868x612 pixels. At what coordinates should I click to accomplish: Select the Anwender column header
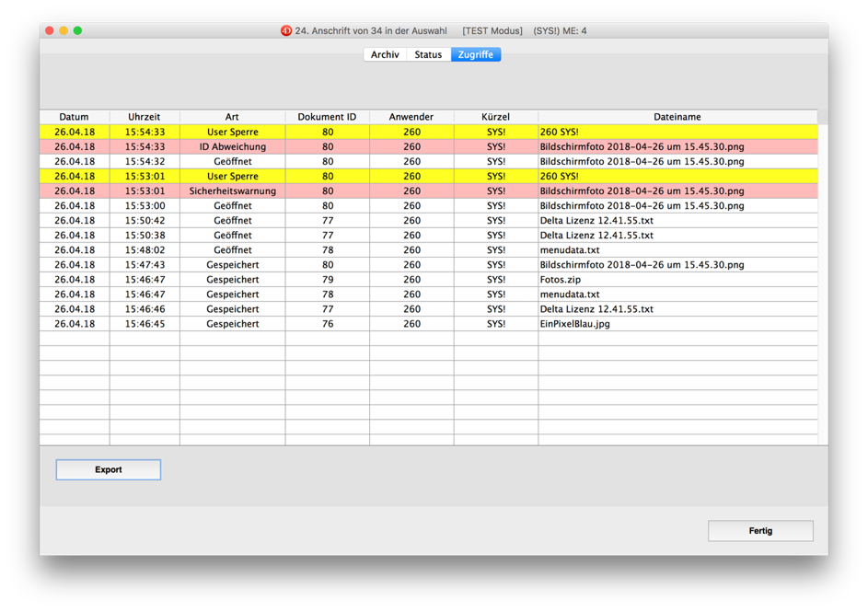click(x=411, y=117)
